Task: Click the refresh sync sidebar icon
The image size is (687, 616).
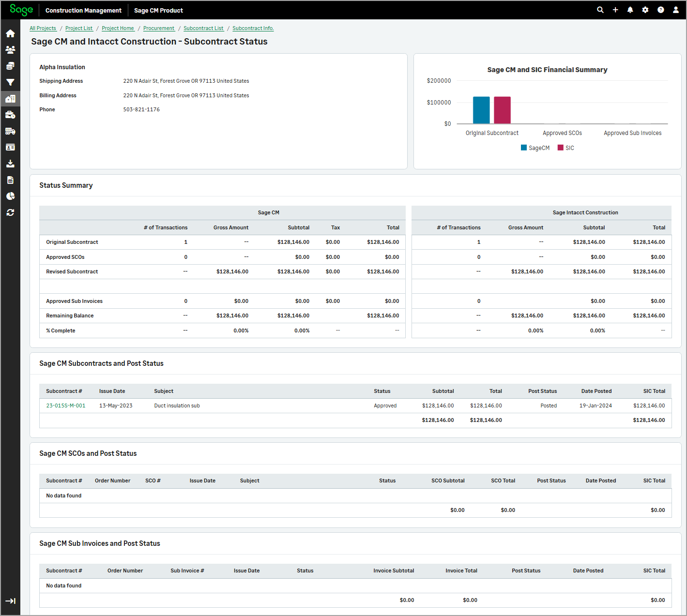Action: tap(10, 212)
